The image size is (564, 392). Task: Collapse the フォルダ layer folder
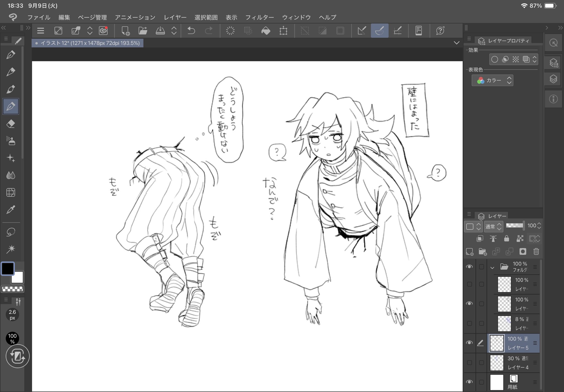(x=492, y=267)
